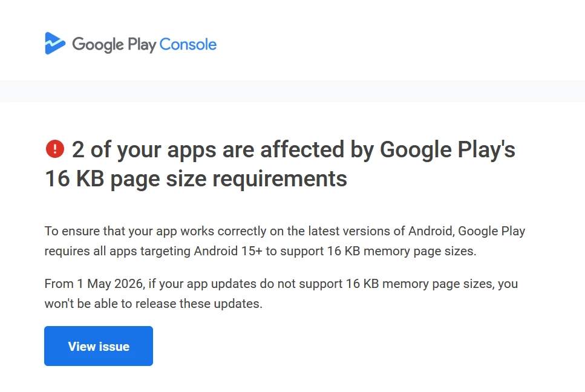Viewport: 585px width, 392px height.
Task: Open the View issue button
Action: coord(99,346)
